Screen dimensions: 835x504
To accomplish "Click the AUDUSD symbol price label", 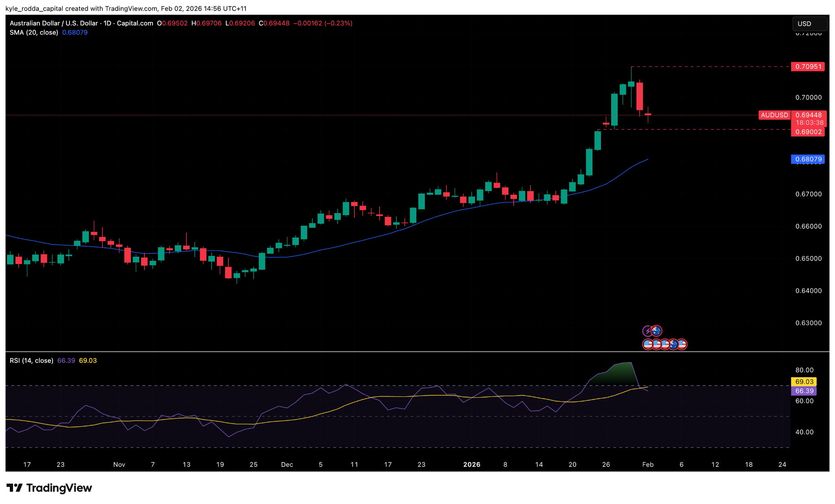I will point(774,115).
